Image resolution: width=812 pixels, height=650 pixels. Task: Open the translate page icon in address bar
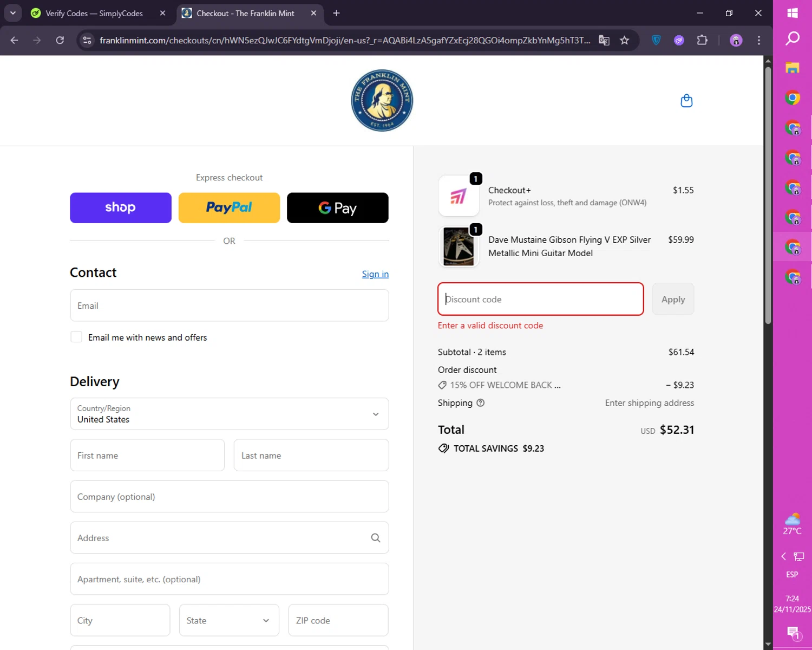[604, 40]
